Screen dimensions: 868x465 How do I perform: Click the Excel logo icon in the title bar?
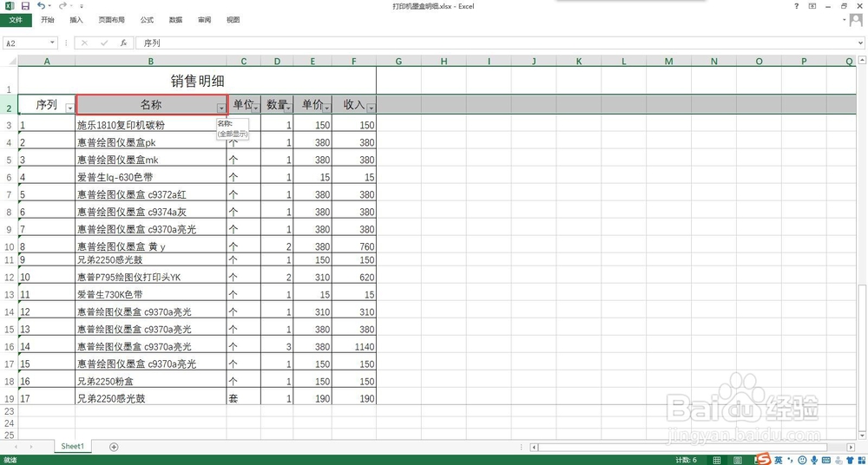[x=10, y=6]
